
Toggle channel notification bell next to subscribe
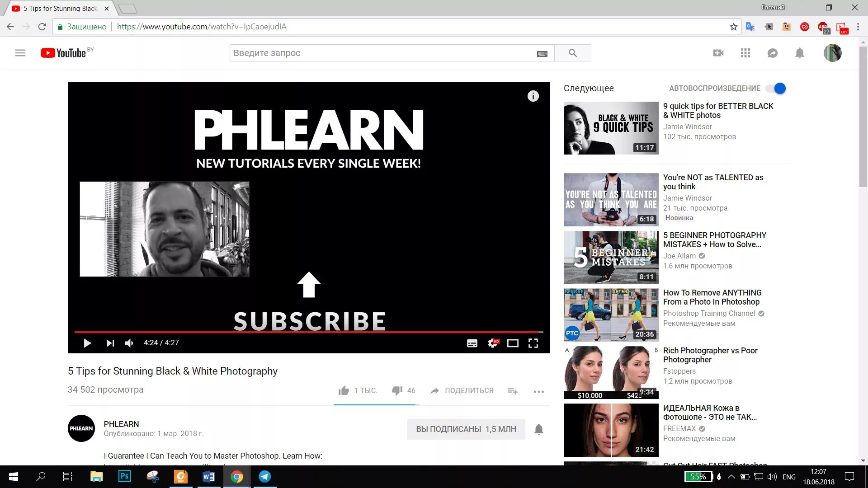538,429
